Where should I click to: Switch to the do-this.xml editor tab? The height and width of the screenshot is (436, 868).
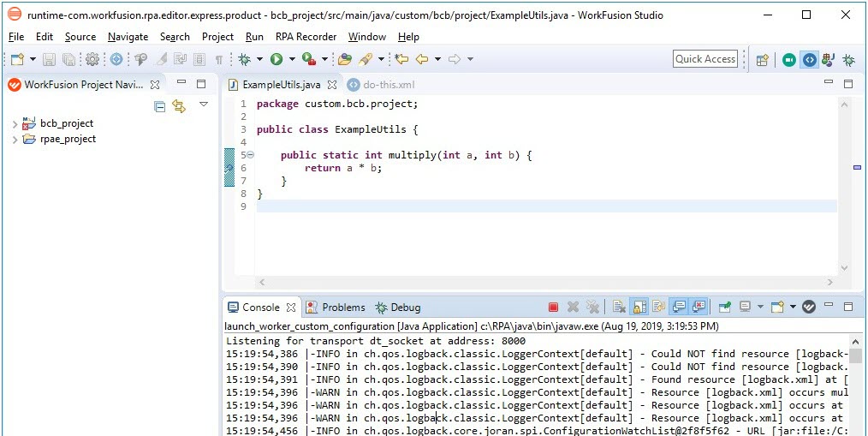[381, 86]
